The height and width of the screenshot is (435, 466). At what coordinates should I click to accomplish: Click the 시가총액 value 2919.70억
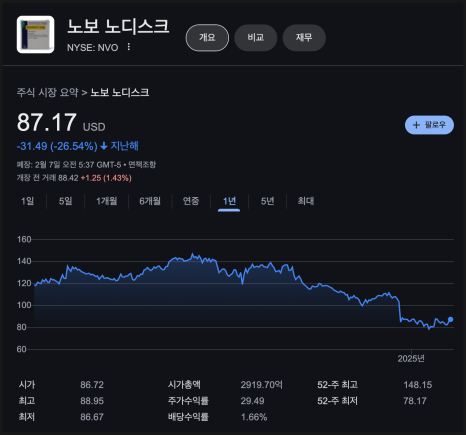[x=262, y=385]
